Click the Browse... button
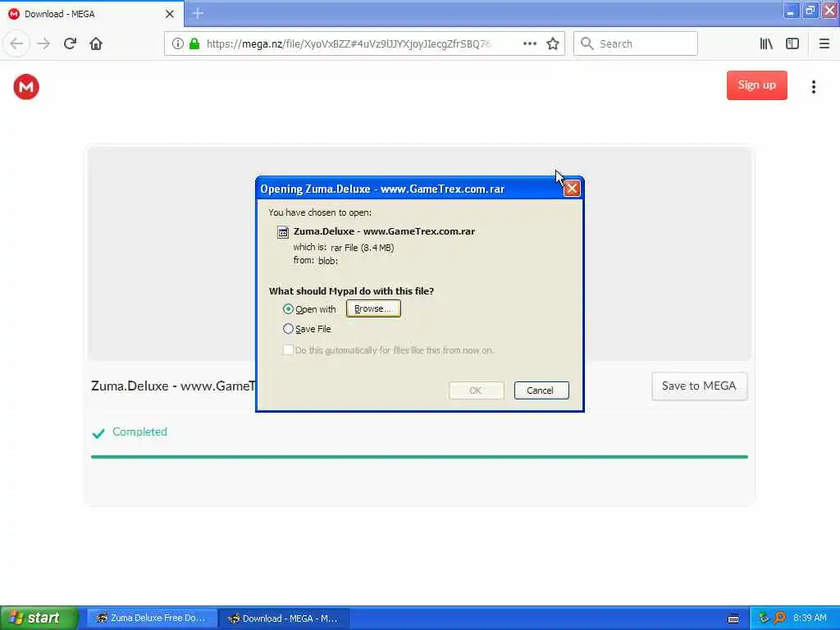This screenshot has width=840, height=630. pyautogui.click(x=373, y=308)
